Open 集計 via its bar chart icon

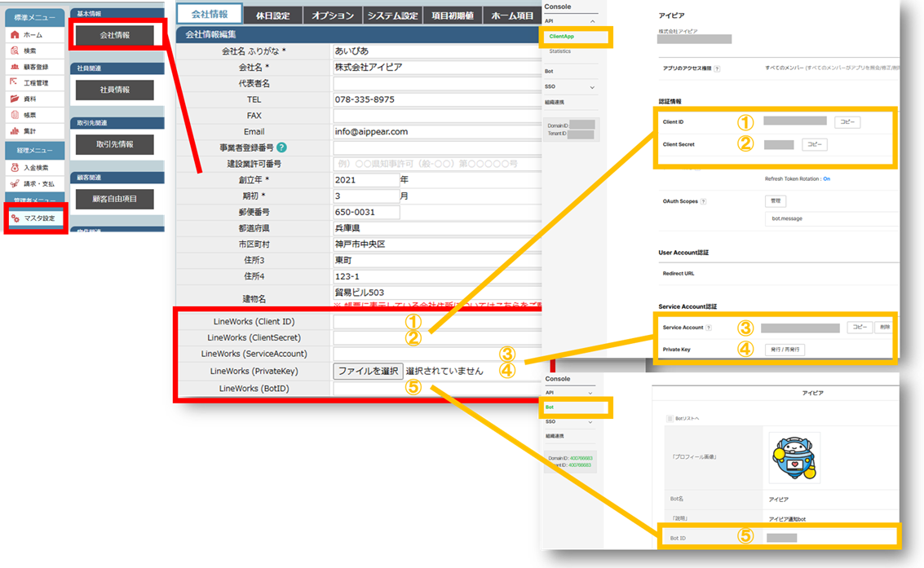[15, 130]
